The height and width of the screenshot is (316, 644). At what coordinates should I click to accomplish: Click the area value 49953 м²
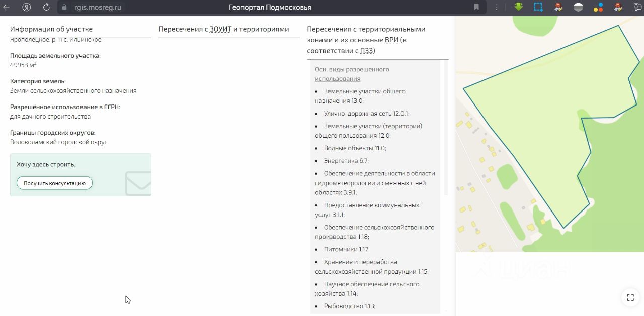pos(23,65)
